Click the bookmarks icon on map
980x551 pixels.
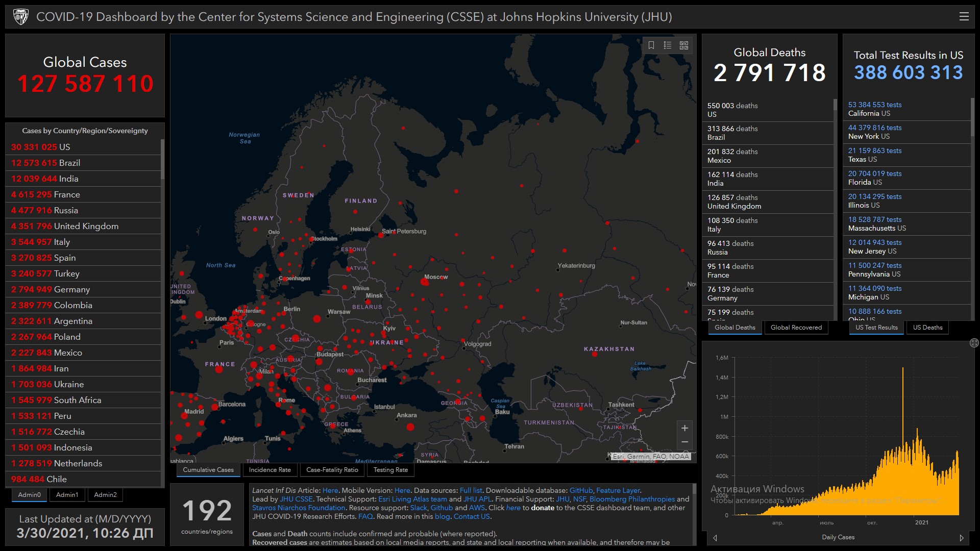651,45
